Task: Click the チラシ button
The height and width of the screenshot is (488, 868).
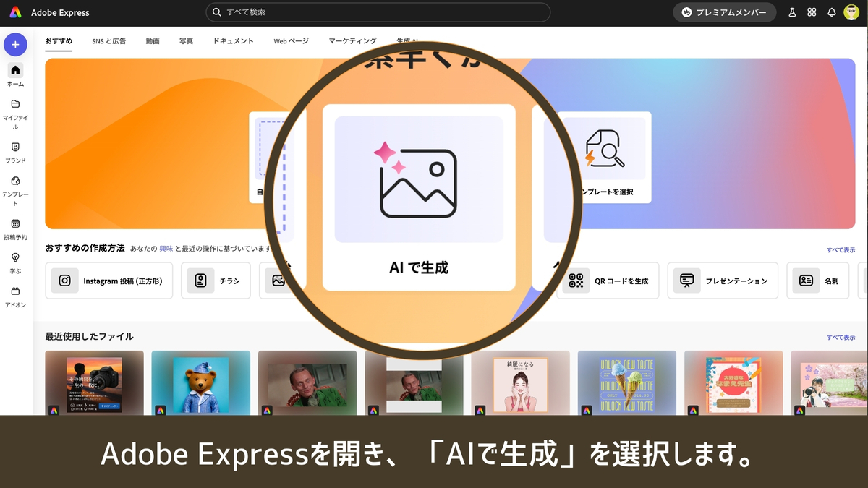Action: (x=216, y=281)
